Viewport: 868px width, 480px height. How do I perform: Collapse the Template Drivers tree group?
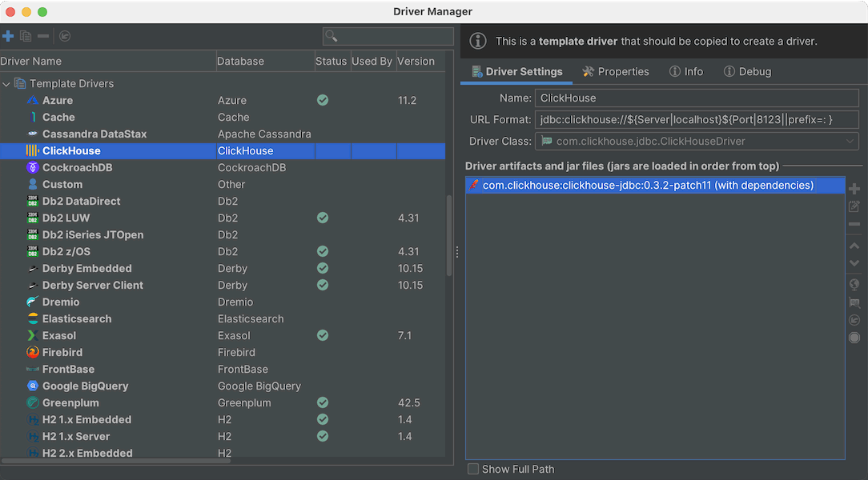click(x=6, y=84)
